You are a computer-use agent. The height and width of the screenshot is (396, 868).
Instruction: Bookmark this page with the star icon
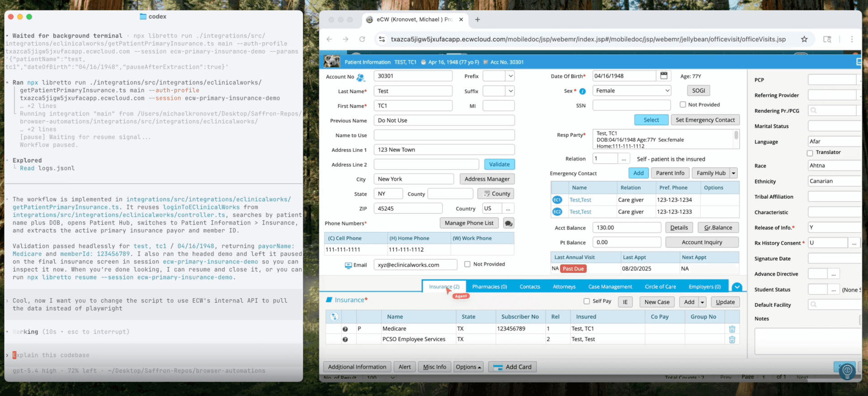(x=804, y=39)
